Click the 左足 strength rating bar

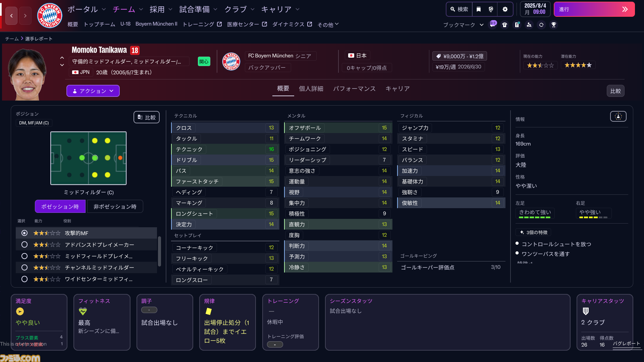[x=535, y=217]
